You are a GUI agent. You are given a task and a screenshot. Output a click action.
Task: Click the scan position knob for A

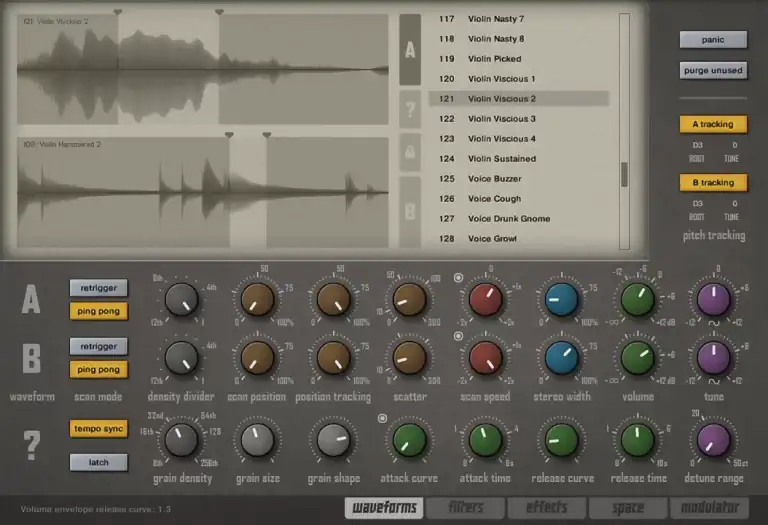(258, 300)
